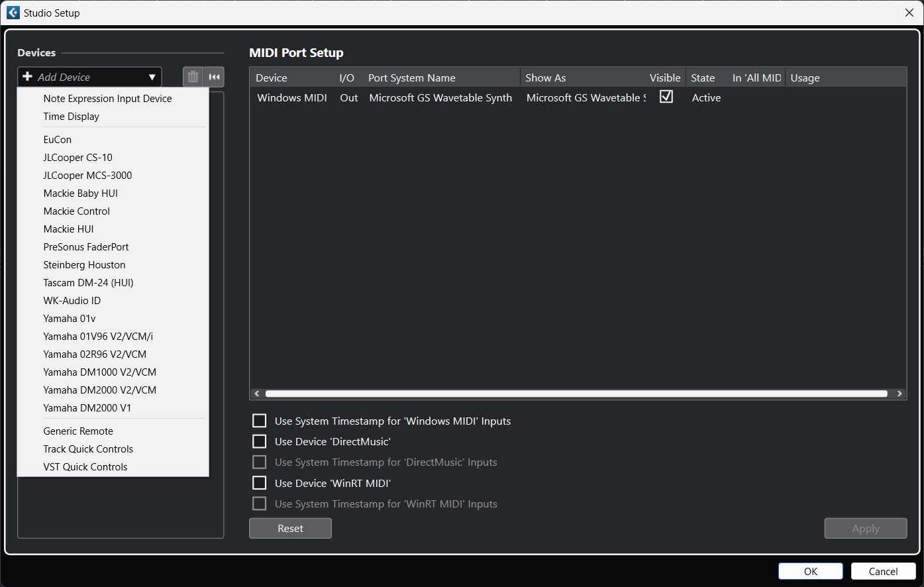The width and height of the screenshot is (924, 587).
Task: Choose Generic Remote in the menu
Action: point(76,431)
